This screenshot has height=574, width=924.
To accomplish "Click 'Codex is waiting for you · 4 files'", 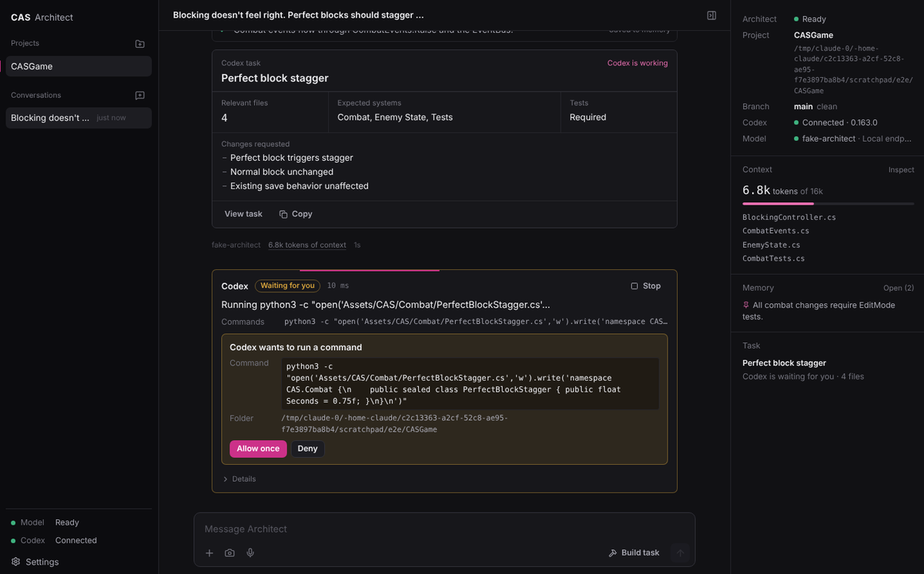I will point(803,376).
